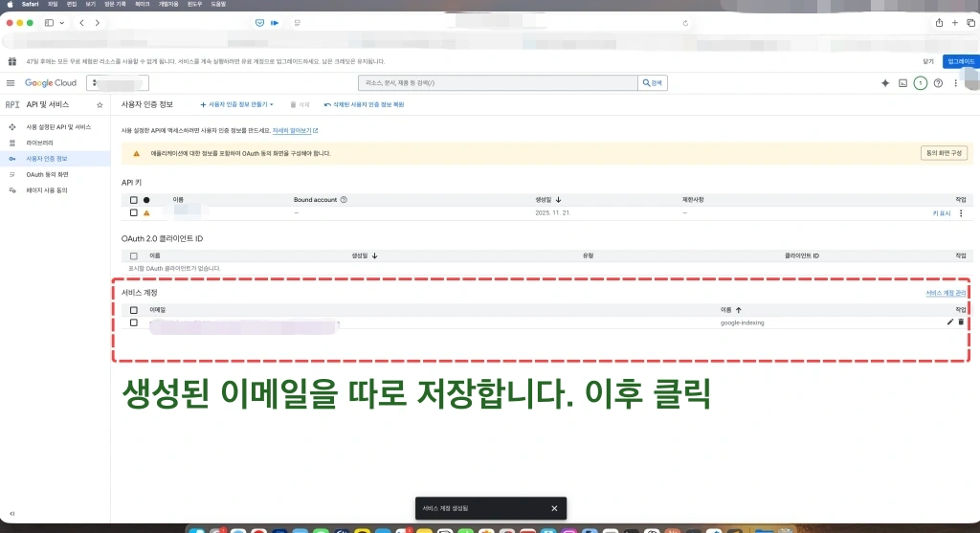
Task: Click 삭제된 사용자 인증 정보 복원
Action: [x=364, y=104]
